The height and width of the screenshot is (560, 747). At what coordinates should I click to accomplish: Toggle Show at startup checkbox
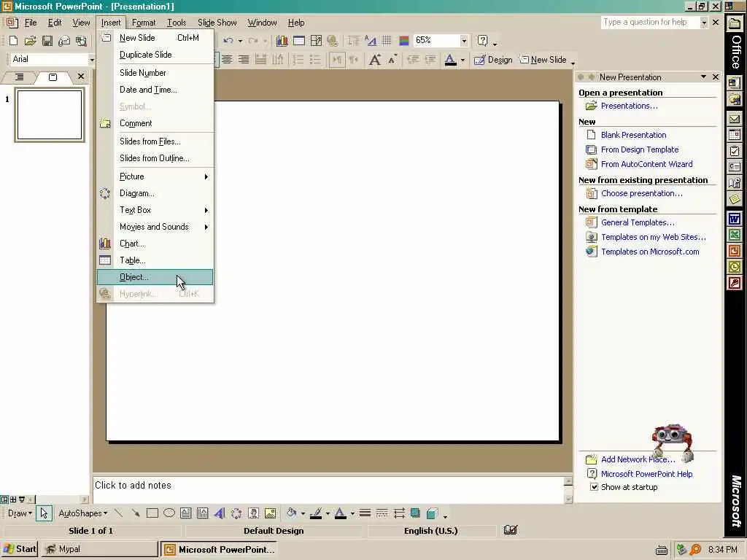[594, 486]
